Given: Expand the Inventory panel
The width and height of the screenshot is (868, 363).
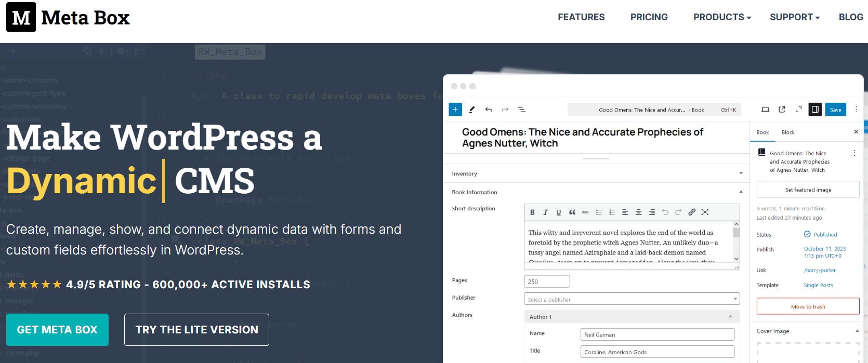Looking at the screenshot, I should [597, 173].
